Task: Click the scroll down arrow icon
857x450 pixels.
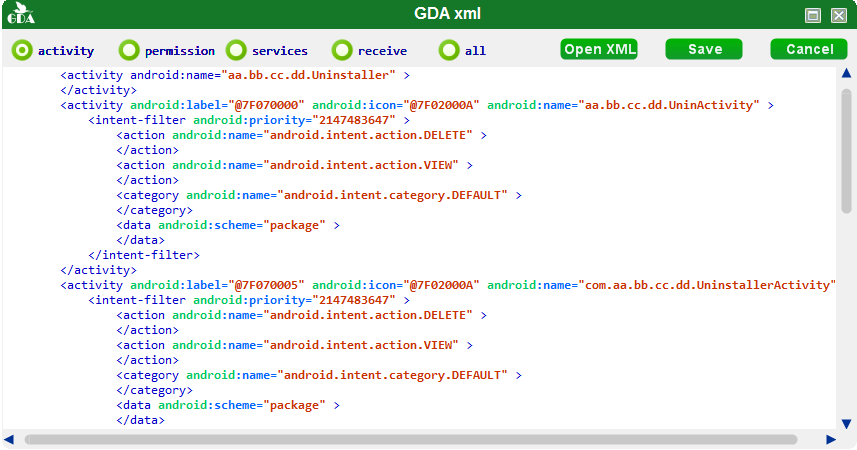Action: 847,424
